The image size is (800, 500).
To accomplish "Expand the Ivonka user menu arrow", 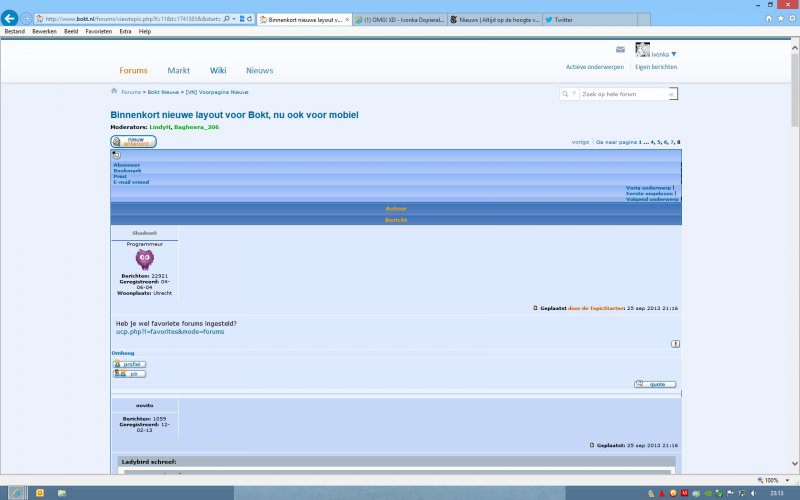I will 673,54.
